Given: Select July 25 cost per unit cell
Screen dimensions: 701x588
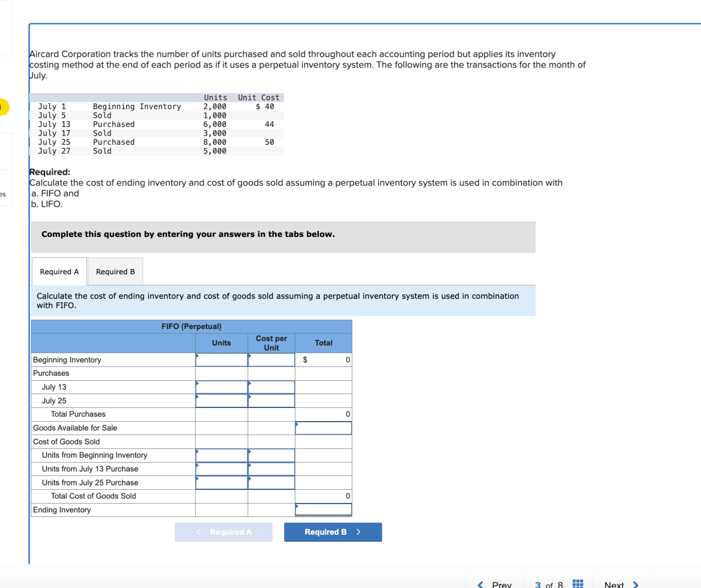Looking at the screenshot, I should (x=271, y=401).
